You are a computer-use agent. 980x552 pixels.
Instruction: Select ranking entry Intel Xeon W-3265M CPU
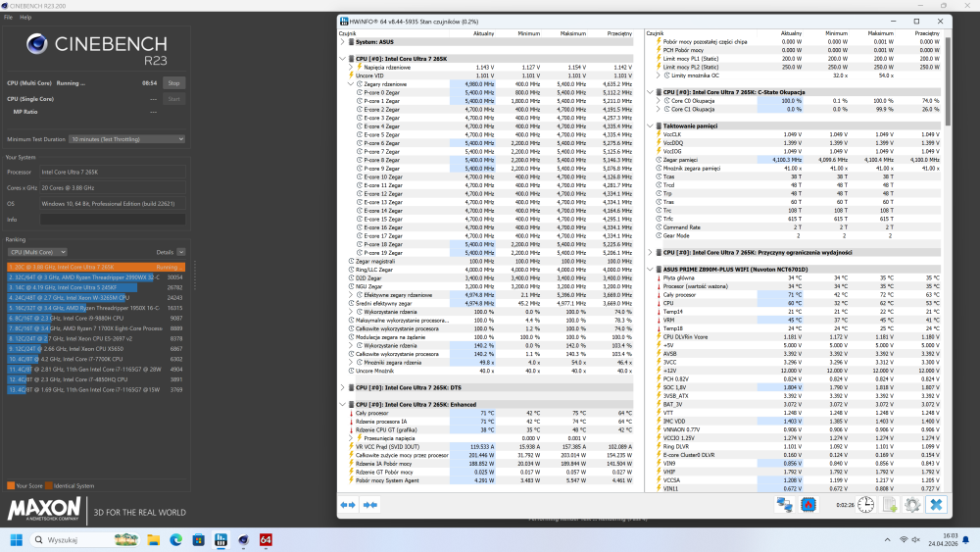(x=96, y=297)
